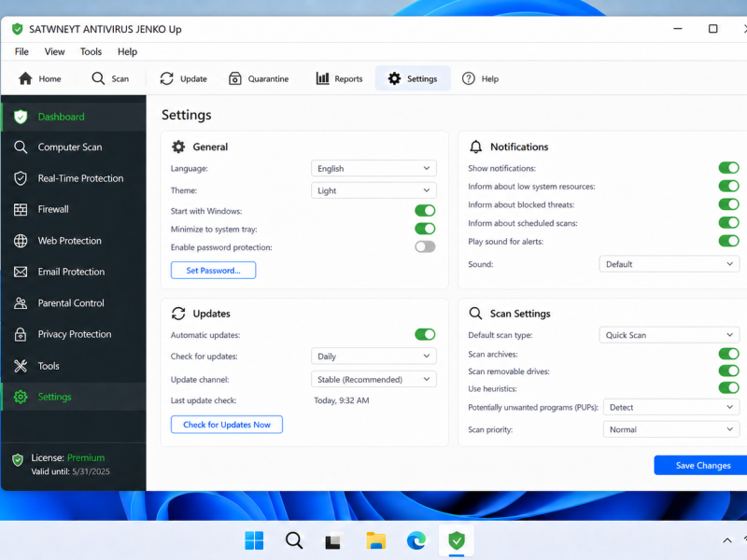The width and height of the screenshot is (747, 560).
Task: Open the View menu
Action: point(54,51)
